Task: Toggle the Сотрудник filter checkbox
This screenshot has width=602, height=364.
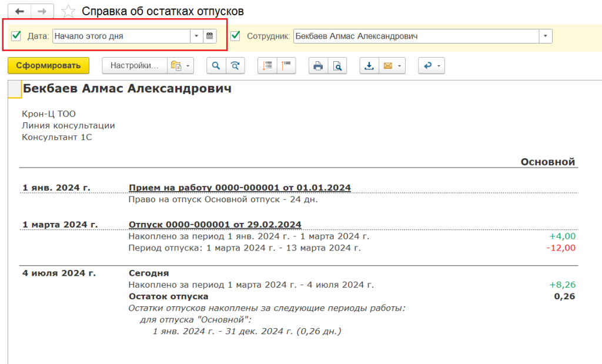Action: 236,36
